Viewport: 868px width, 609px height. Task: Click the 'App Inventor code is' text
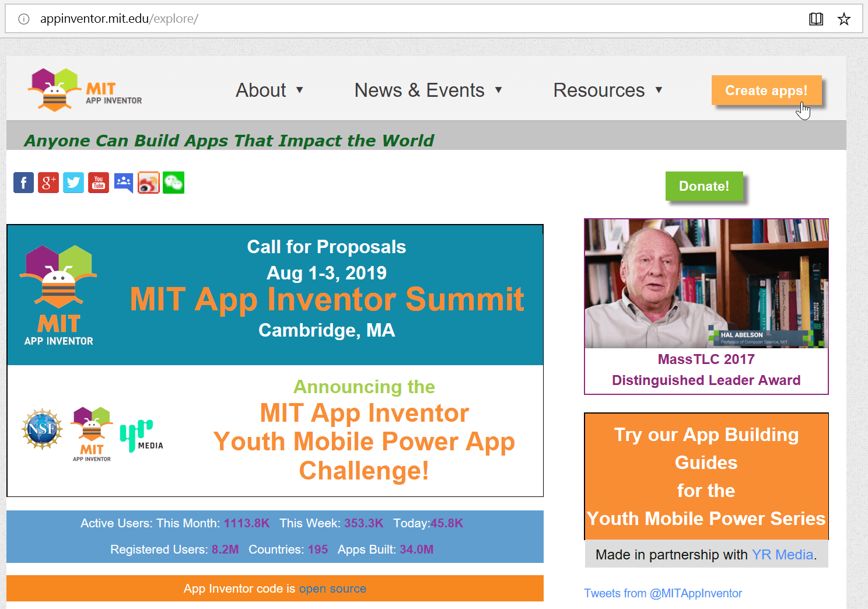(x=239, y=589)
